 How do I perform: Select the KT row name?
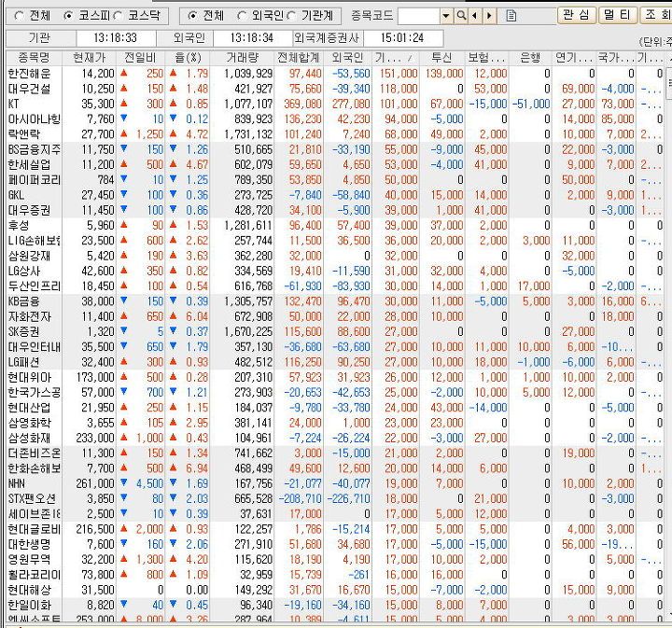coord(13,105)
